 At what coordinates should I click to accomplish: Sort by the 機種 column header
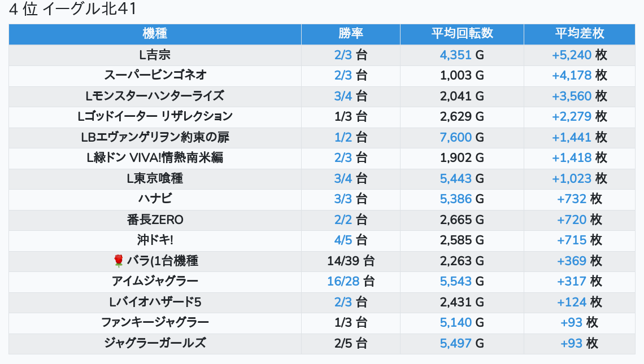155,33
